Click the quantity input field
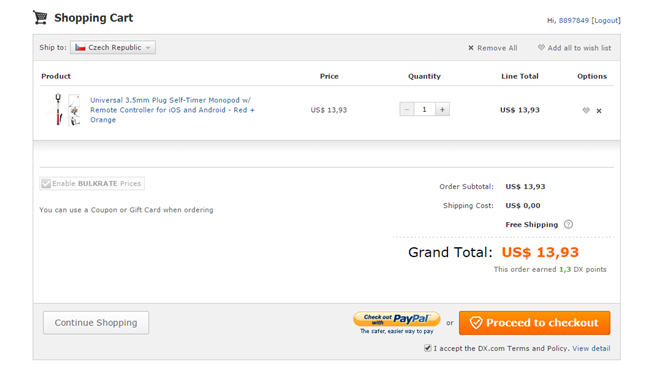The image size is (650, 366). click(x=424, y=109)
